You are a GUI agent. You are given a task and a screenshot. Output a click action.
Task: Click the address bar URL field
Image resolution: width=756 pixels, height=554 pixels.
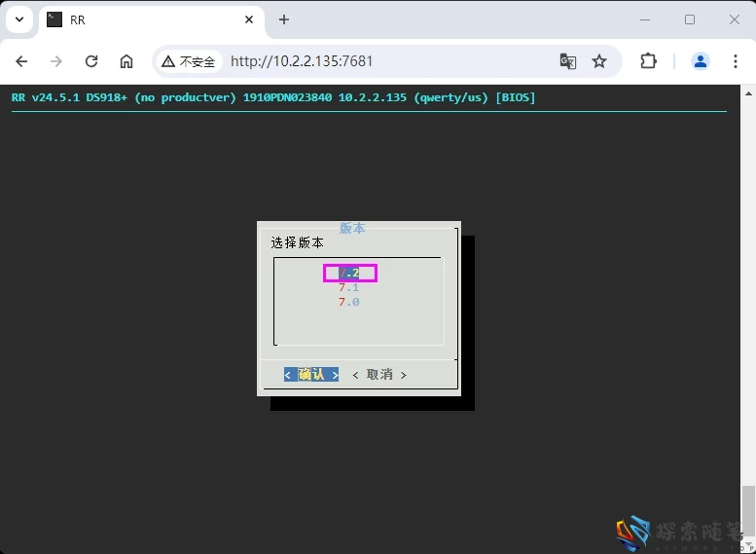[389, 61]
